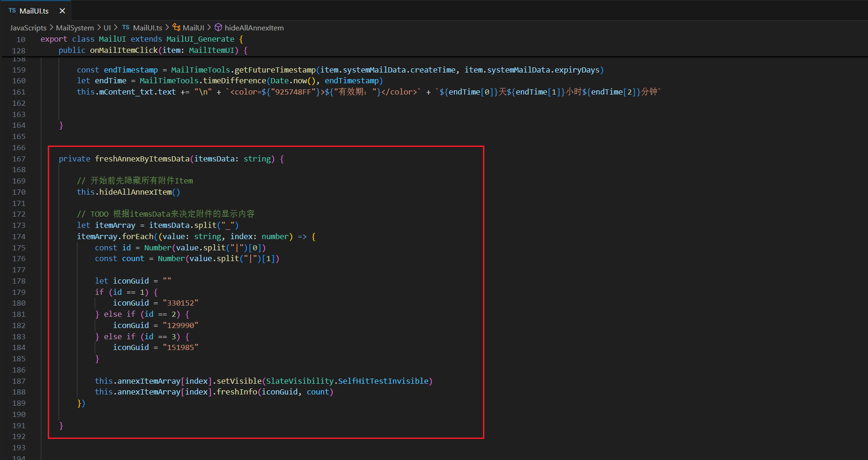The height and width of the screenshot is (460, 868).
Task: Click the TODO comment on line 172
Action: [166, 214]
